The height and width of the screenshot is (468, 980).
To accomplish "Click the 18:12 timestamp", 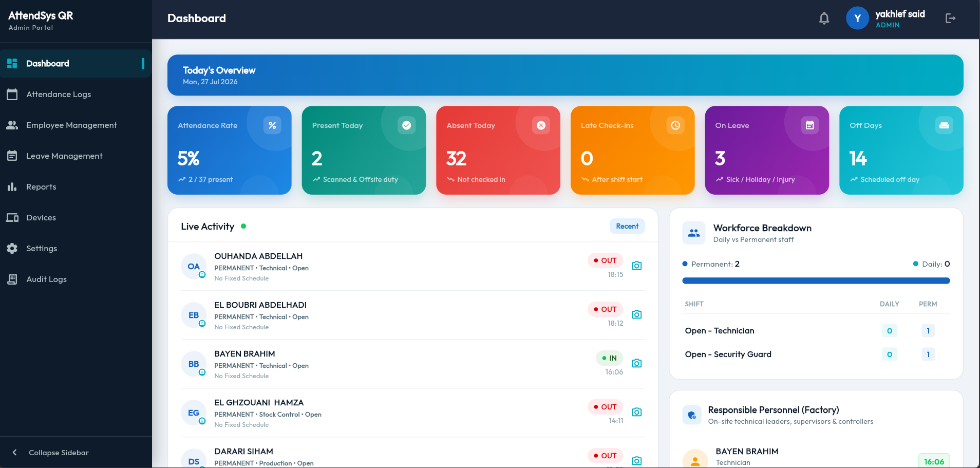I will click(x=615, y=323).
